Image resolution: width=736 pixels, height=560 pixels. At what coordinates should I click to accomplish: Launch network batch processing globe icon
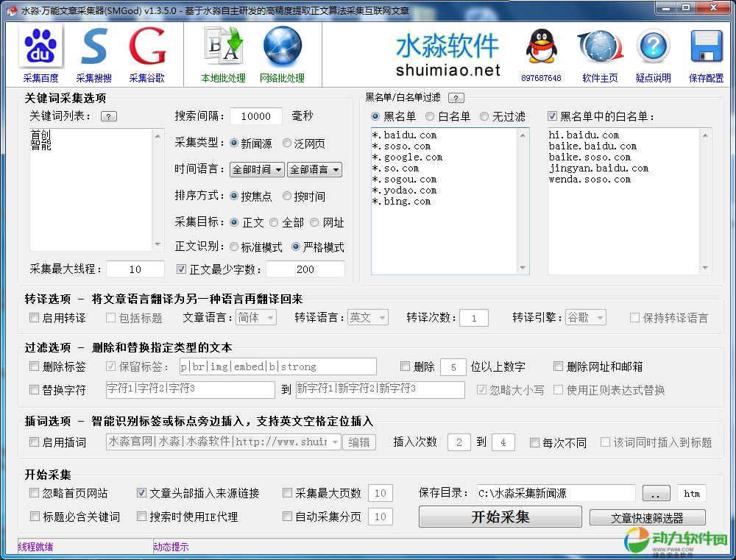coord(282,48)
